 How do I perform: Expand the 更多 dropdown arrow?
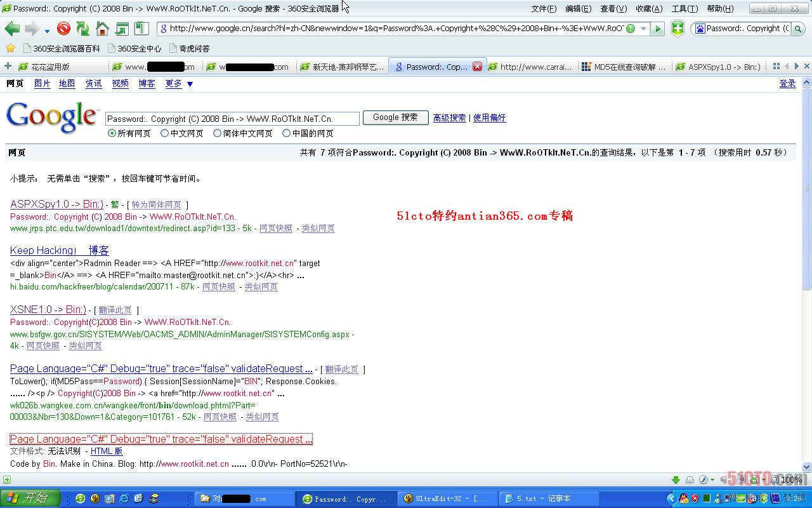[190, 84]
